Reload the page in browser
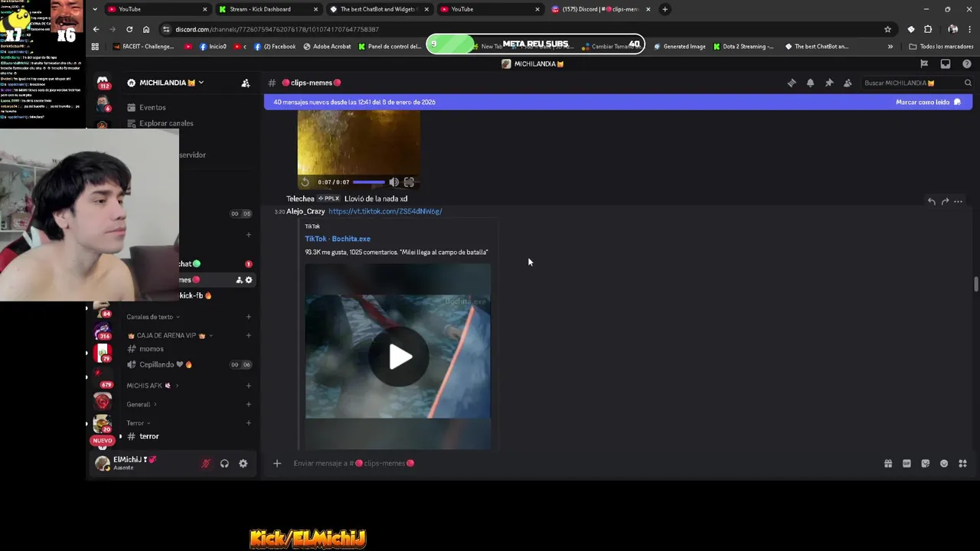This screenshot has height=551, width=980. pyautogui.click(x=129, y=29)
